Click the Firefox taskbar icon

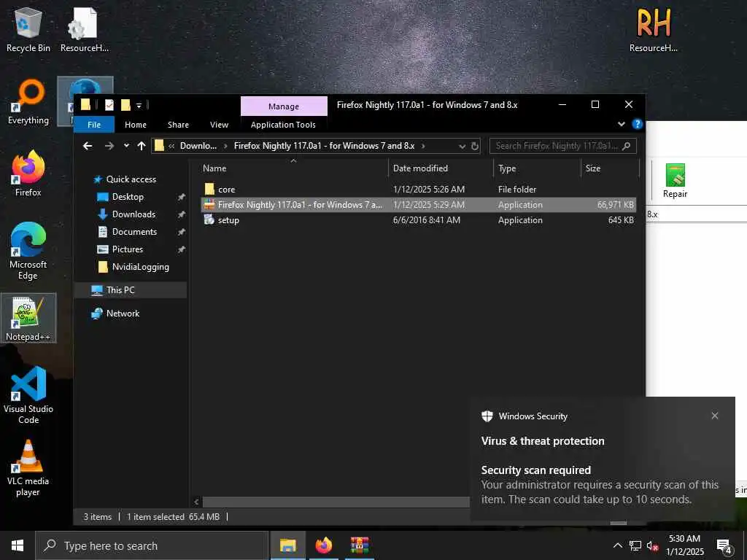[x=323, y=545]
